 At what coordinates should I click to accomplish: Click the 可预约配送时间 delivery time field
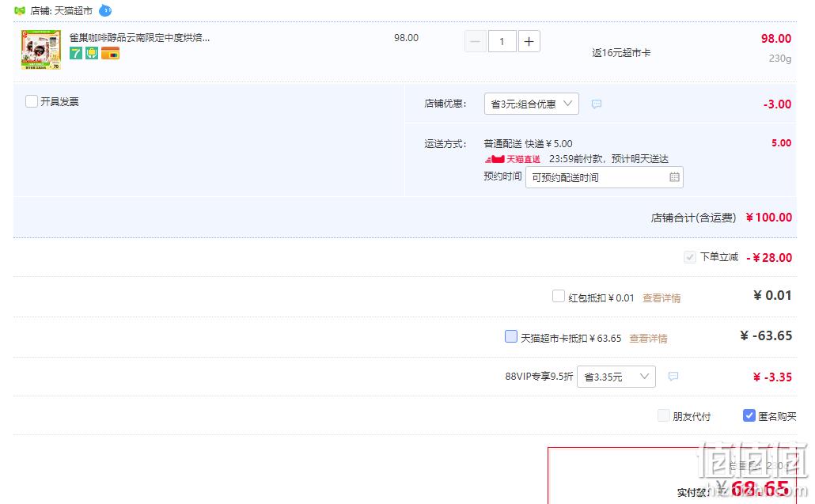pos(604,177)
